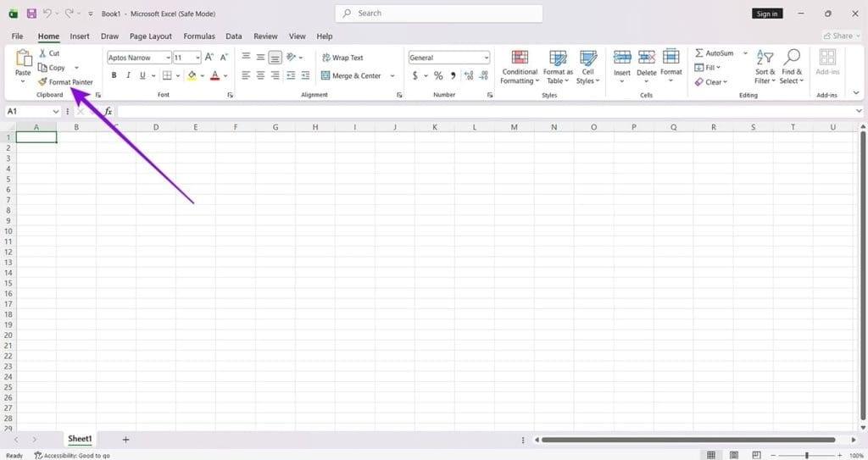Open the font name dropdown Aptos Narrow
This screenshot has width=868, height=460.
tap(168, 58)
